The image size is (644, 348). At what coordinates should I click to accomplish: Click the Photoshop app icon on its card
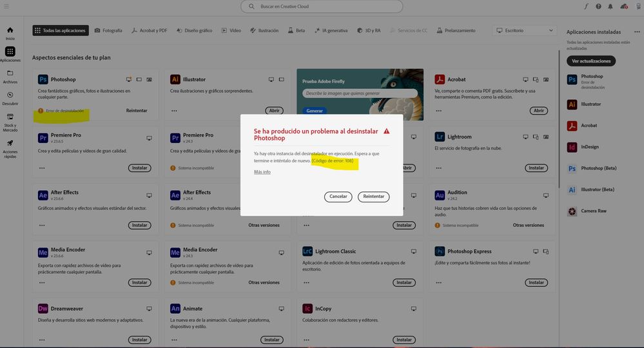click(x=43, y=79)
